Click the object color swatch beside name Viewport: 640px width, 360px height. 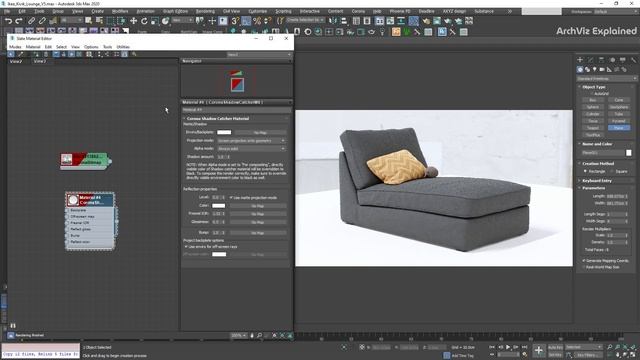click(629, 153)
